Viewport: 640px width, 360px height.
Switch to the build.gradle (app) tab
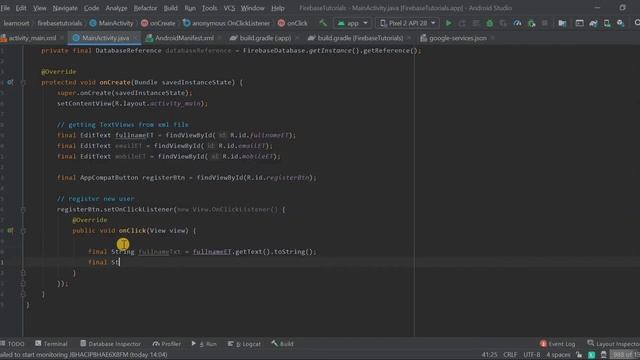(264, 38)
